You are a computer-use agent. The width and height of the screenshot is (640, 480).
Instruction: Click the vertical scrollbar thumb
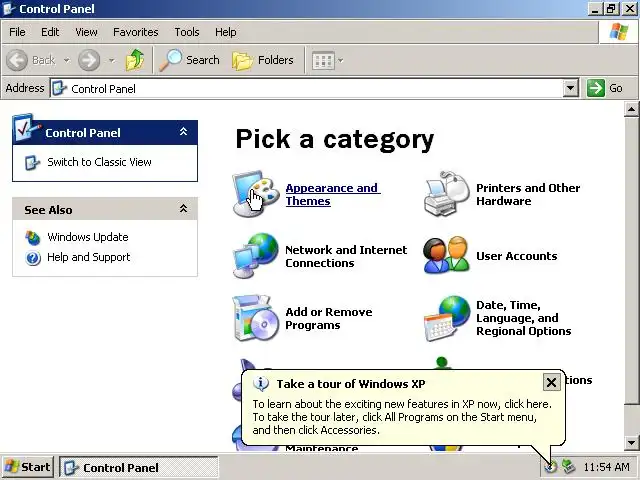point(631,260)
